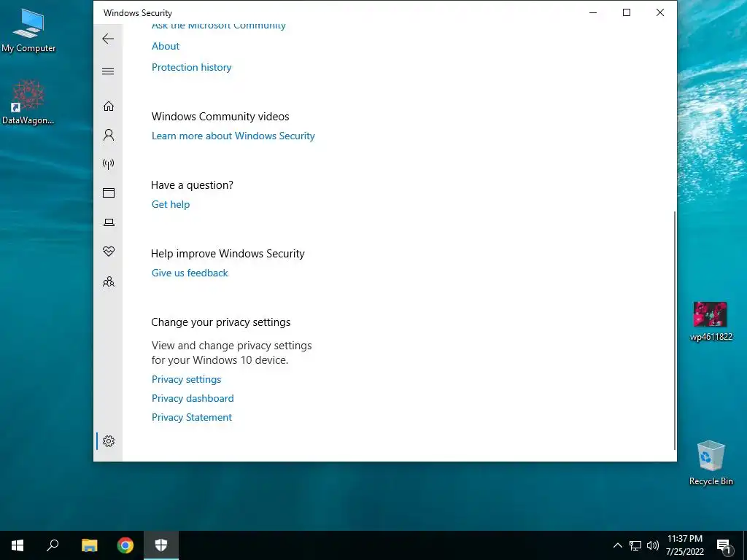
Task: Open Device security laptop icon
Action: coord(109,222)
